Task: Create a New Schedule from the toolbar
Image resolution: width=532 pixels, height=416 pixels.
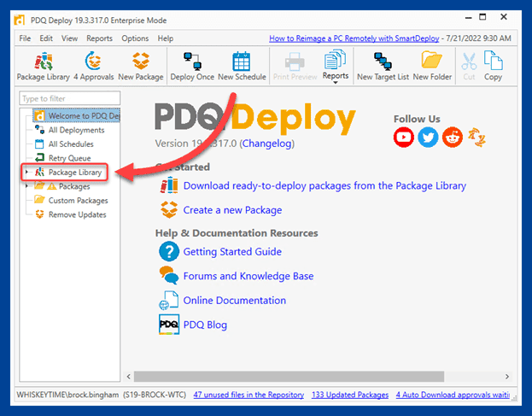Action: point(242,67)
